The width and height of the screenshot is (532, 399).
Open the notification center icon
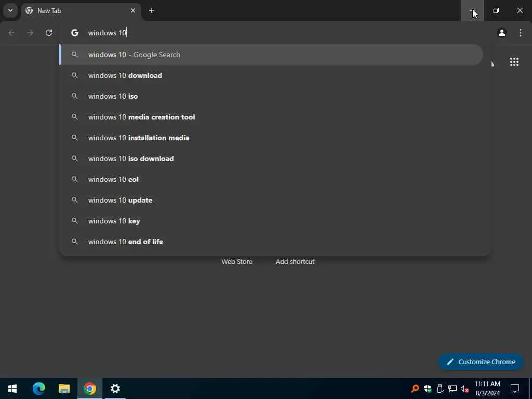(x=515, y=389)
